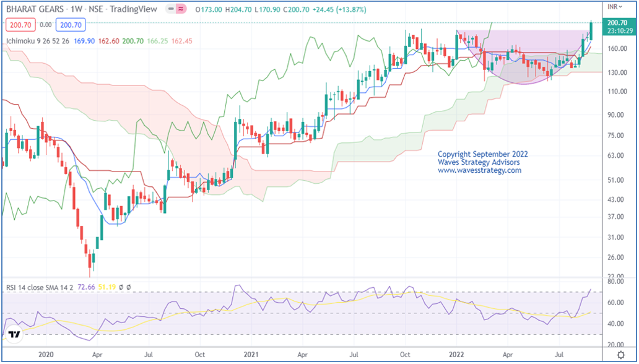639x364 pixels.
Task: Click the TradingView logo in RSI pane
Action: point(15,335)
